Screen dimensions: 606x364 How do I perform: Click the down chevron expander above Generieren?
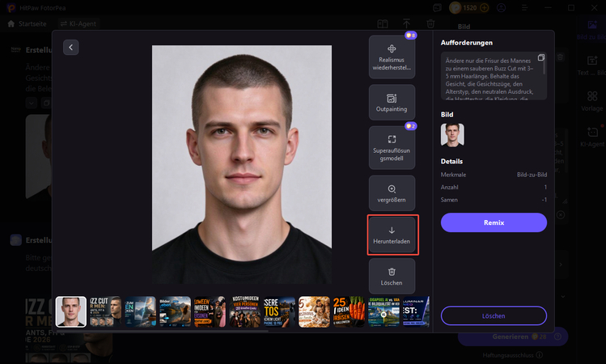(x=563, y=296)
